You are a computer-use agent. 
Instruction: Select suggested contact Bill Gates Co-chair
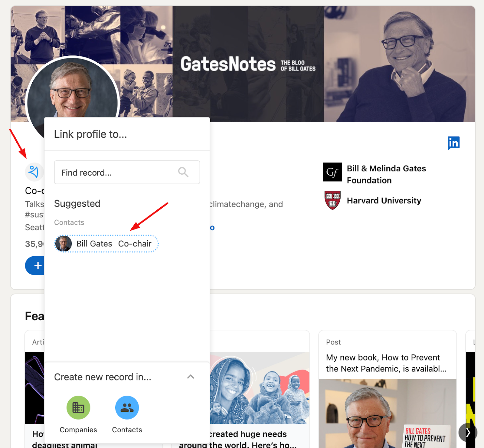[106, 244]
